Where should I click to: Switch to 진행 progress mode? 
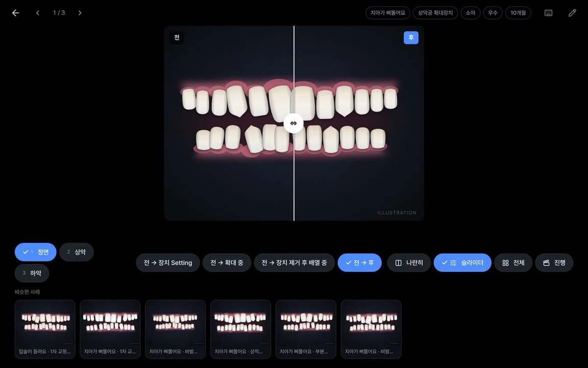(x=554, y=263)
